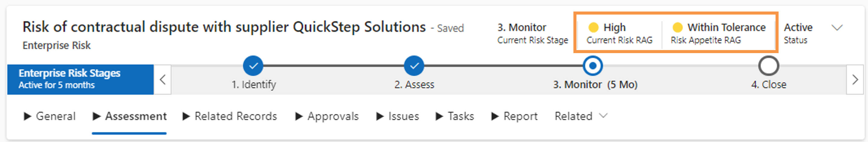Click the 3. Monitor (5 Mo) stage label
Image resolution: width=868 pixels, height=142 pixels.
(x=595, y=85)
